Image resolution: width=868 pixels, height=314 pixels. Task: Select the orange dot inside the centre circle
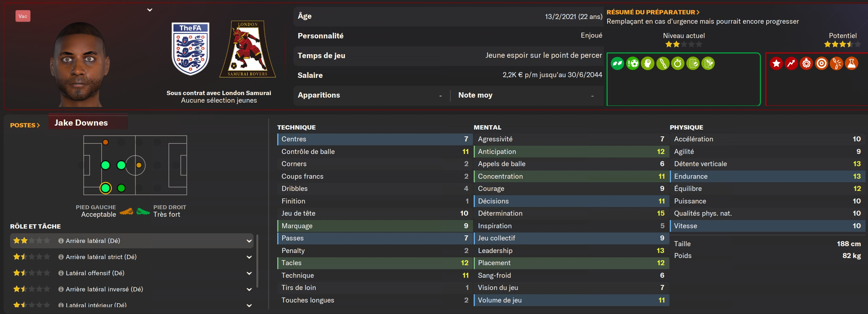click(139, 165)
